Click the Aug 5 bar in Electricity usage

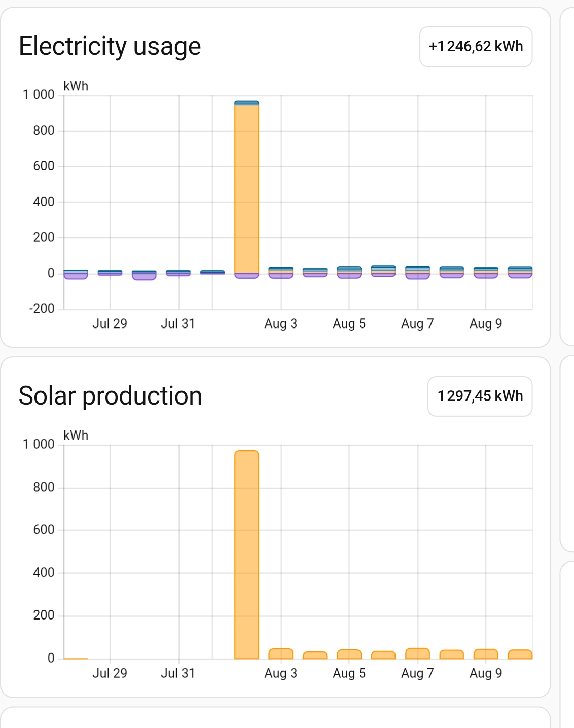pyautogui.click(x=349, y=272)
